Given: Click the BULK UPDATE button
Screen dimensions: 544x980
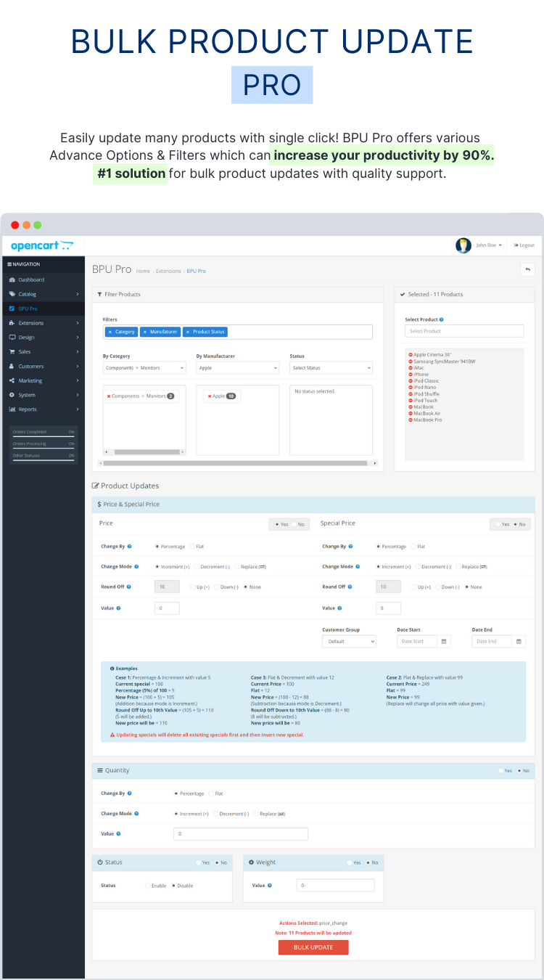Looking at the screenshot, I should (313, 947).
